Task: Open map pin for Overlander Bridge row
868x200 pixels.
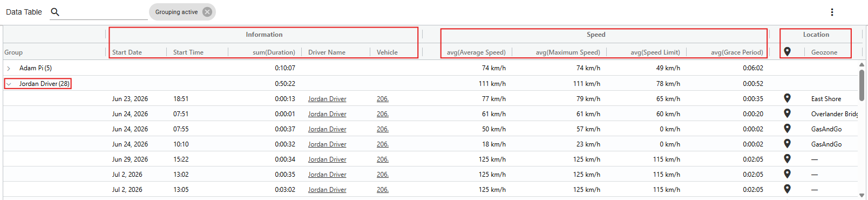Action: tap(788, 114)
